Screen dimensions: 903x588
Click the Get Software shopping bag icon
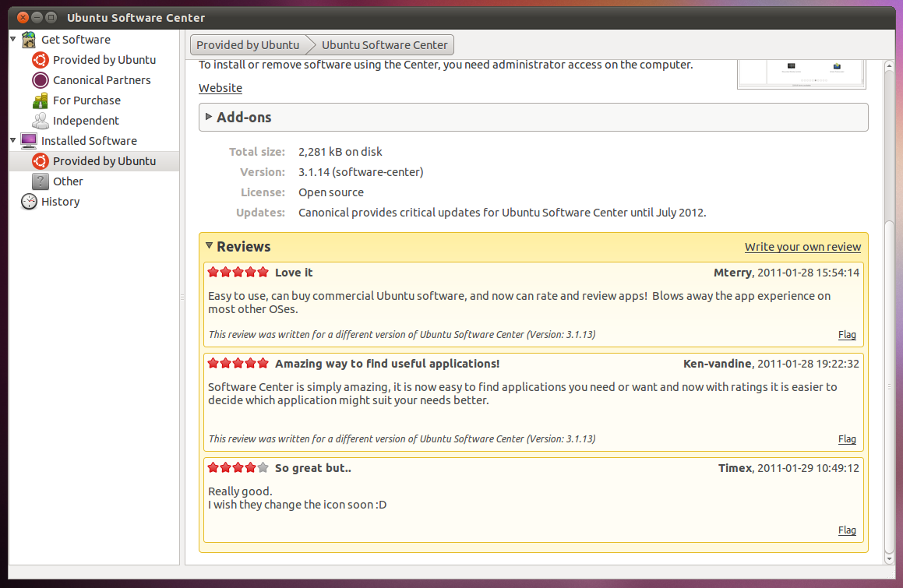[x=29, y=40]
